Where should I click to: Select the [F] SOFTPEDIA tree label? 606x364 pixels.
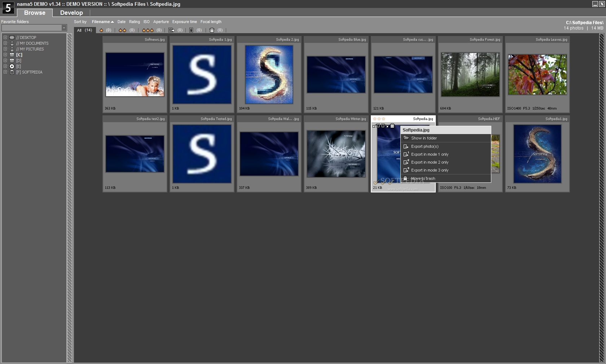pyautogui.click(x=29, y=72)
